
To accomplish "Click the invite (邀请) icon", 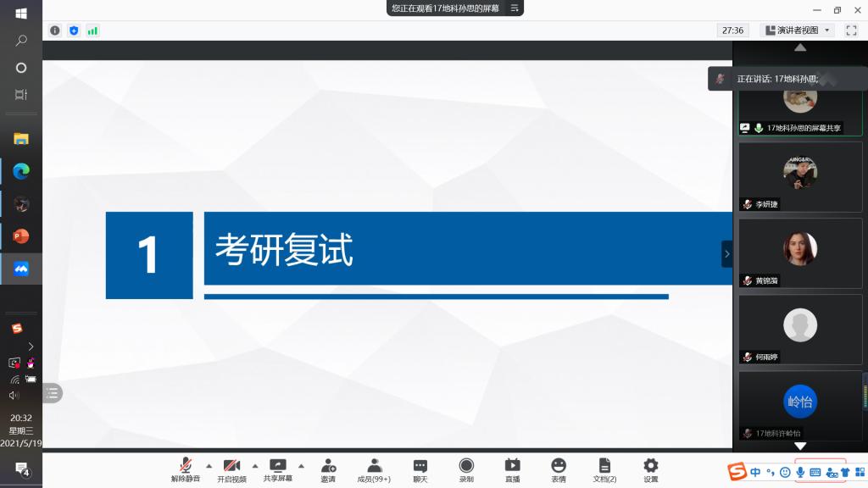I will (328, 470).
